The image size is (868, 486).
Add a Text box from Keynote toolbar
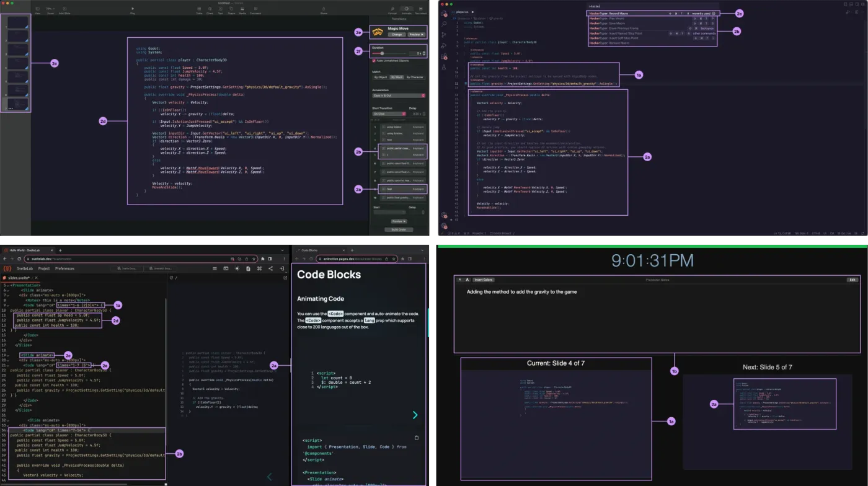pyautogui.click(x=221, y=9)
